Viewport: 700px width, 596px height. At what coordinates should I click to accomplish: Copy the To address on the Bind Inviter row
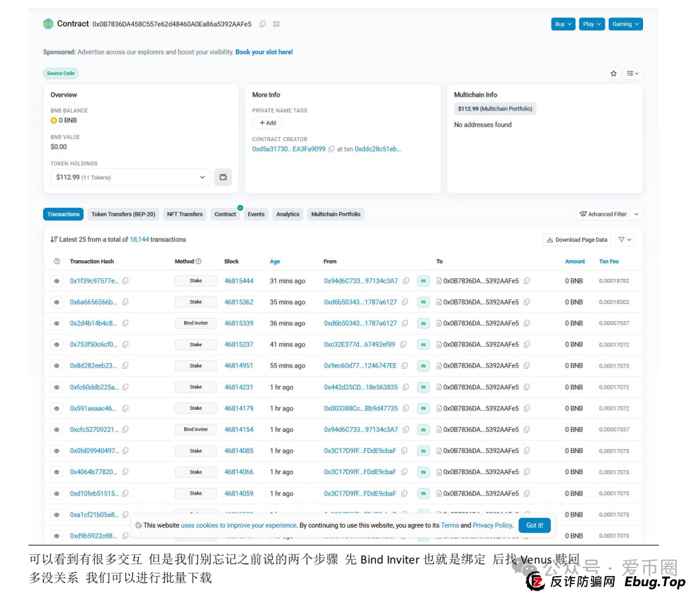(x=526, y=323)
